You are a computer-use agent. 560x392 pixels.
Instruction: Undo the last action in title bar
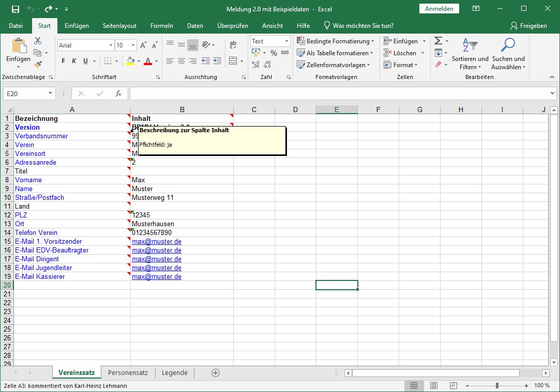pos(31,9)
